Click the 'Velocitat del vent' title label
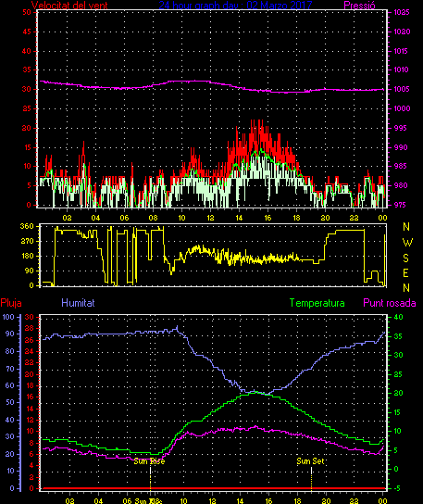Viewport: 423px width, 504px height. click(x=69, y=6)
